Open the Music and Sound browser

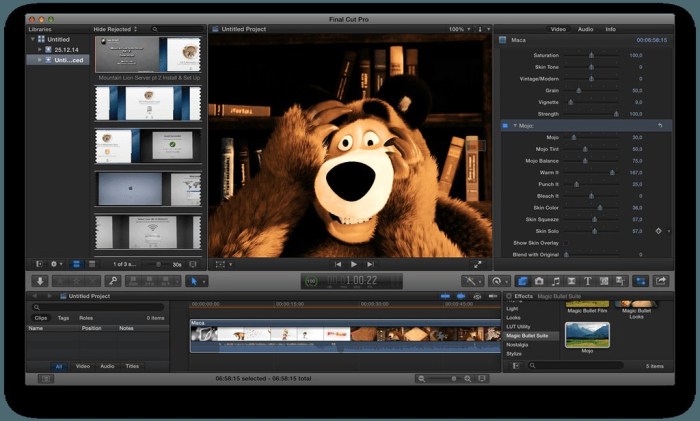point(555,281)
